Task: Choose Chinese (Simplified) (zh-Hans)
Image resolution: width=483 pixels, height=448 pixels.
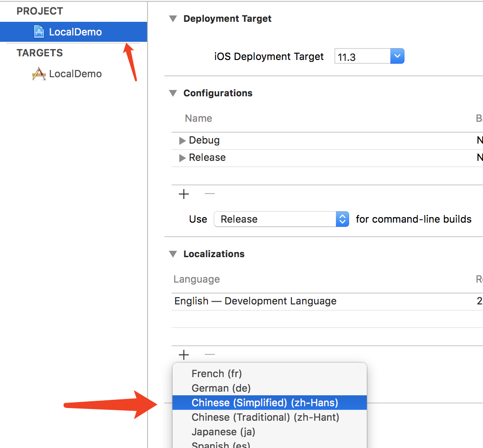Action: tap(270, 403)
